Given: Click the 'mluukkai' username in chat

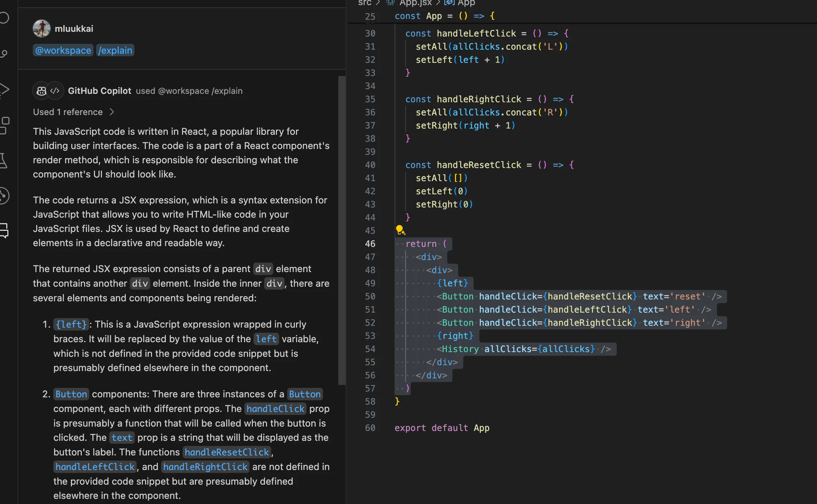Looking at the screenshot, I should (x=74, y=28).
